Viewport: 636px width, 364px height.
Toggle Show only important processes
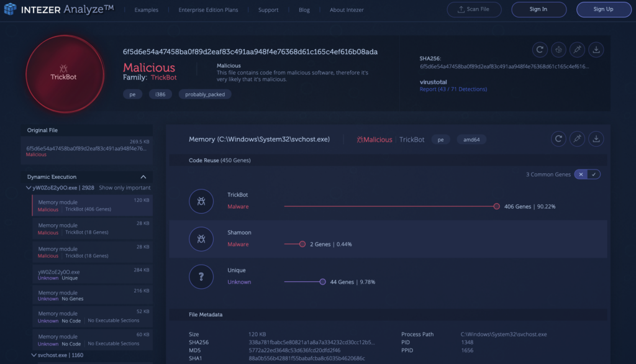[124, 188]
